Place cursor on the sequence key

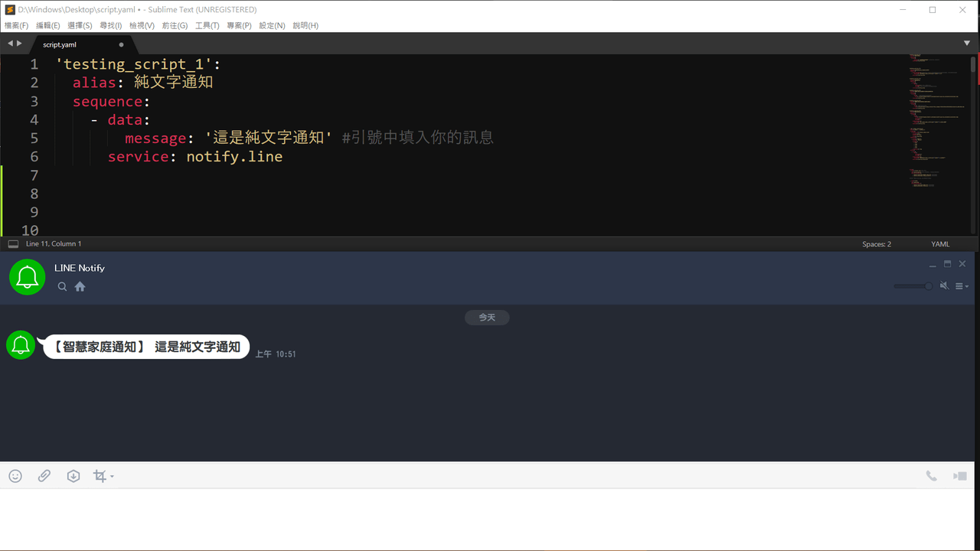tap(108, 101)
